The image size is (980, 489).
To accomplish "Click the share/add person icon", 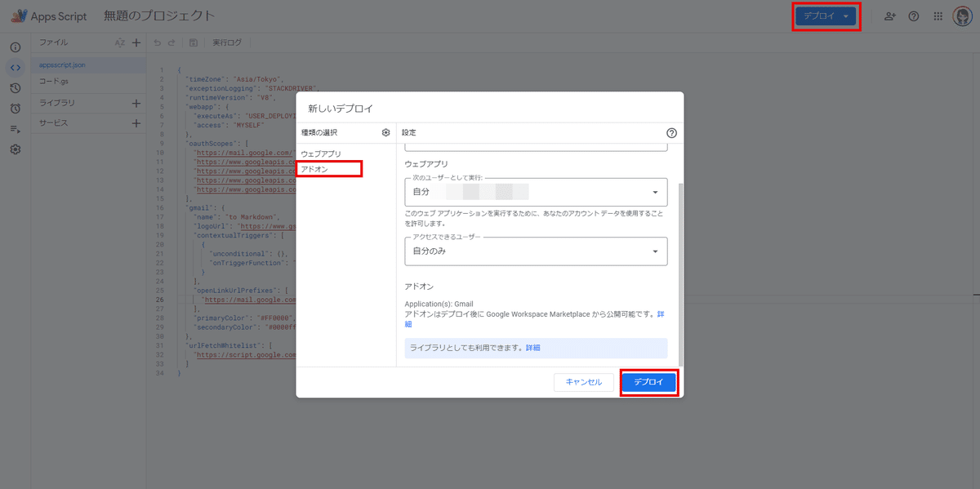I will 890,16.
